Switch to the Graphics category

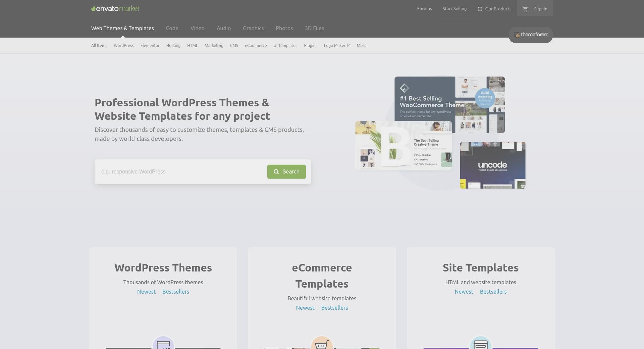[x=253, y=28]
